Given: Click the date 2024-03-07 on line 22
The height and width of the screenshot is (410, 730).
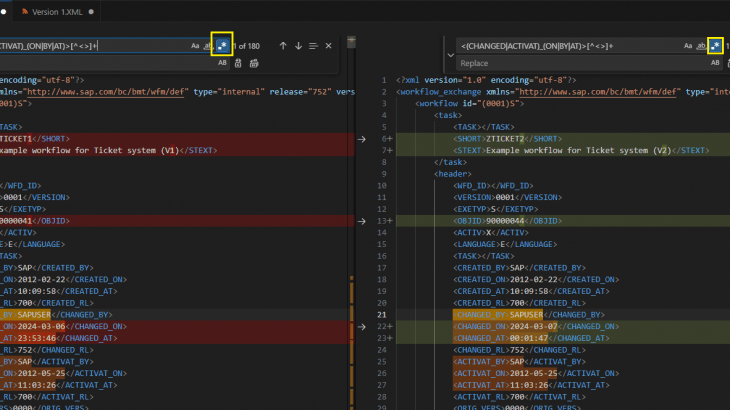Looking at the screenshot, I should pos(534,326).
